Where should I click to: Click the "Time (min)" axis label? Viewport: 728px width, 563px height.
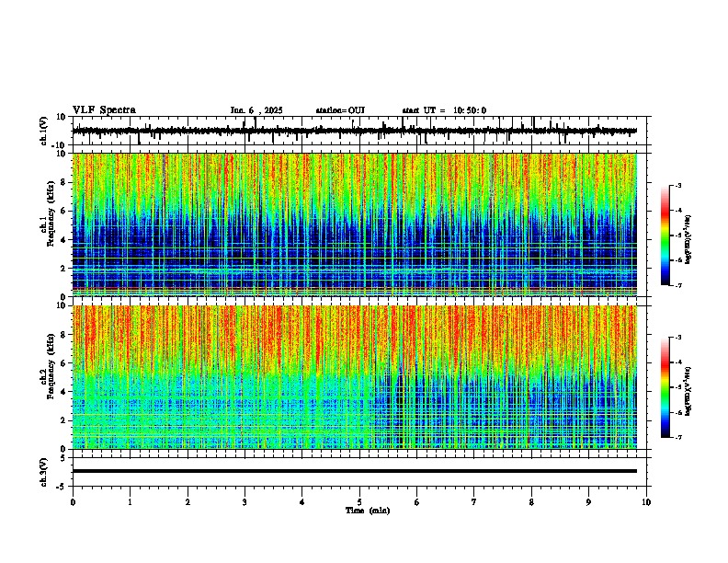(x=368, y=511)
